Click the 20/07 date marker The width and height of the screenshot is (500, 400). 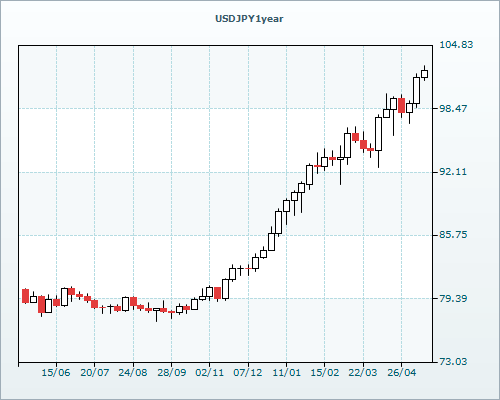click(94, 372)
